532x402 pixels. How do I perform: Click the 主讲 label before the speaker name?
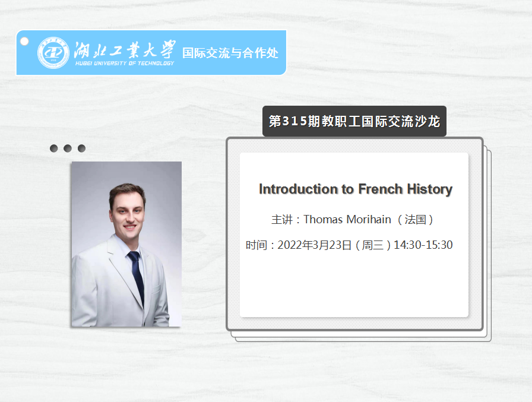coord(282,220)
